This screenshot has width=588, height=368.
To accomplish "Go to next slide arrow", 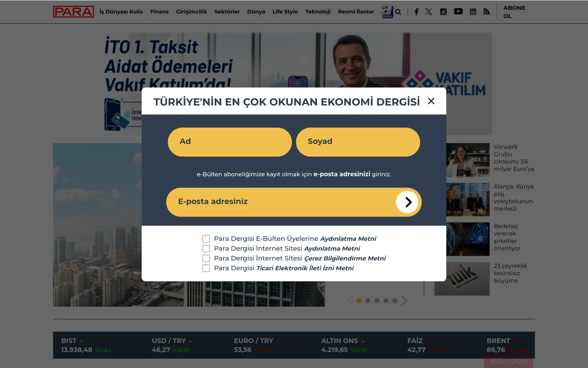I will [404, 301].
